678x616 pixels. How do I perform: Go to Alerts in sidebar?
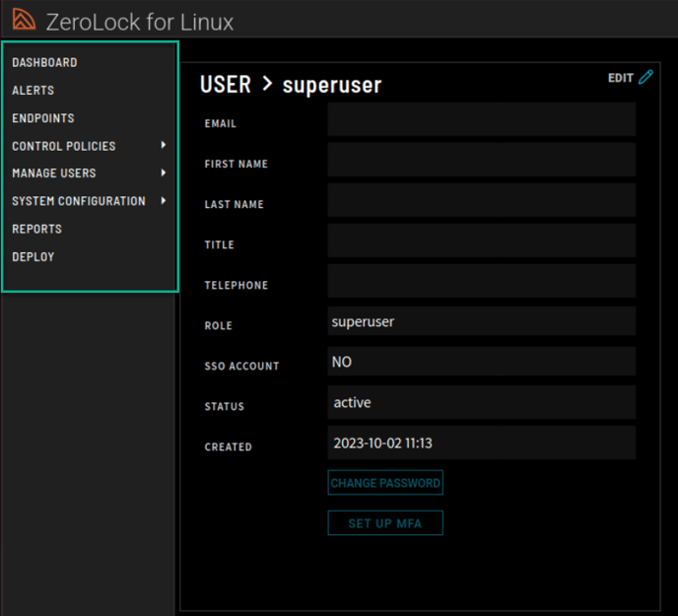pyautogui.click(x=34, y=90)
